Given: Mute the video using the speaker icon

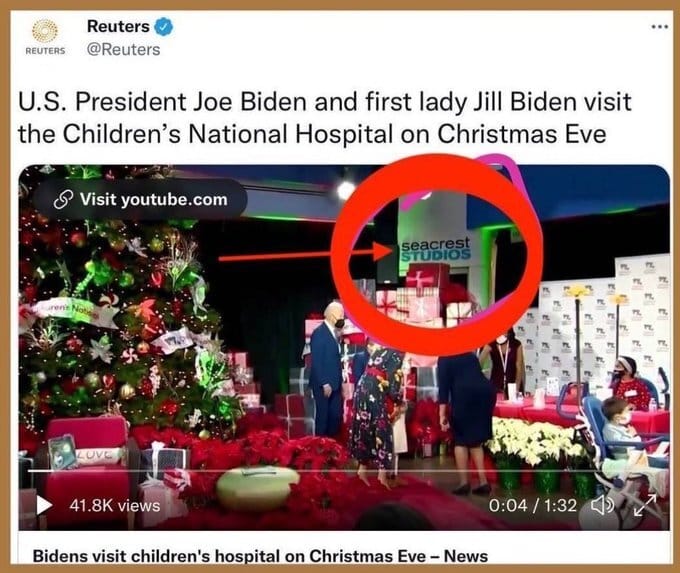Looking at the screenshot, I should click(x=603, y=505).
